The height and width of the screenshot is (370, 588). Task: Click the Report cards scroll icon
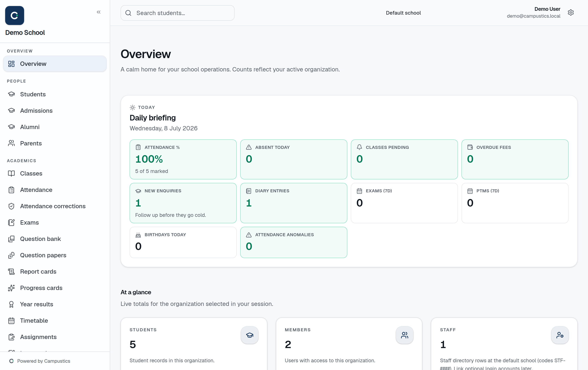click(11, 272)
